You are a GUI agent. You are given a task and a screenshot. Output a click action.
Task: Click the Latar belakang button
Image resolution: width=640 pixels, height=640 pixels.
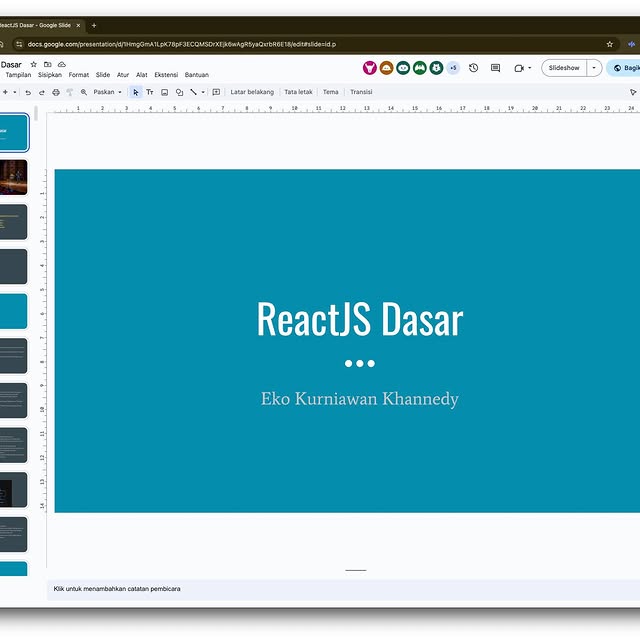click(x=252, y=92)
